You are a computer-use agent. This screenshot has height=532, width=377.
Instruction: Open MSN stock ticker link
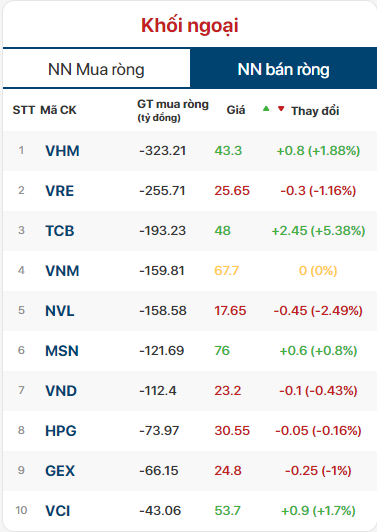62,351
